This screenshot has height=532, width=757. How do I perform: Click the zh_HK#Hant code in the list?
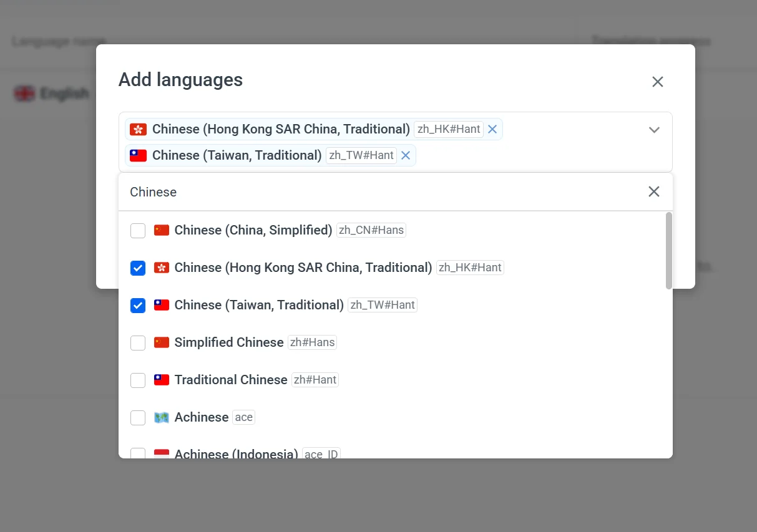click(470, 268)
